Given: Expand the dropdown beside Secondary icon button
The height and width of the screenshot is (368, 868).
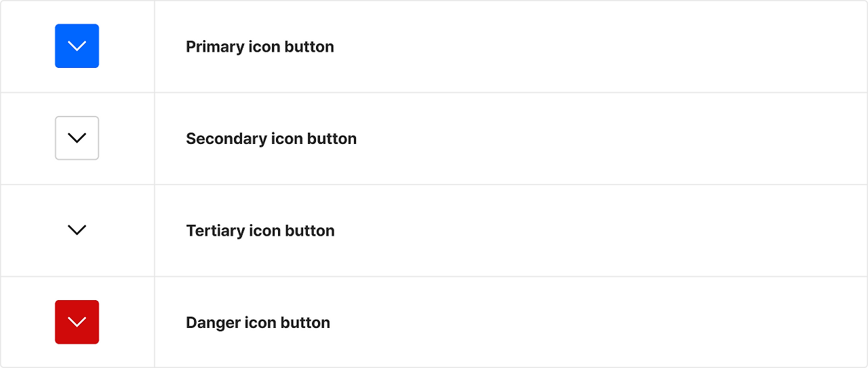Looking at the screenshot, I should tap(77, 138).
